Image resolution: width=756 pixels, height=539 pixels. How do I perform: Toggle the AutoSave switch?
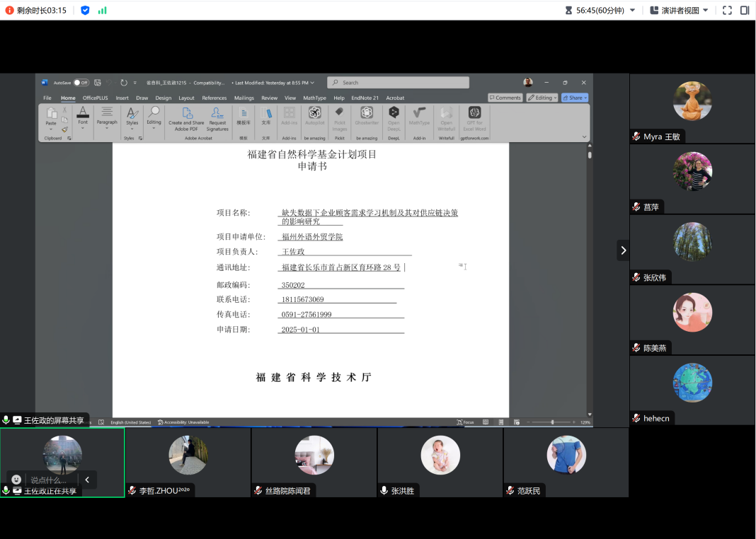pyautogui.click(x=81, y=83)
